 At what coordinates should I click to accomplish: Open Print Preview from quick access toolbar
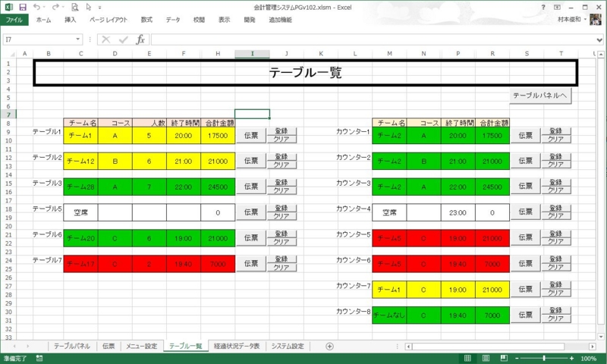pos(76,7)
